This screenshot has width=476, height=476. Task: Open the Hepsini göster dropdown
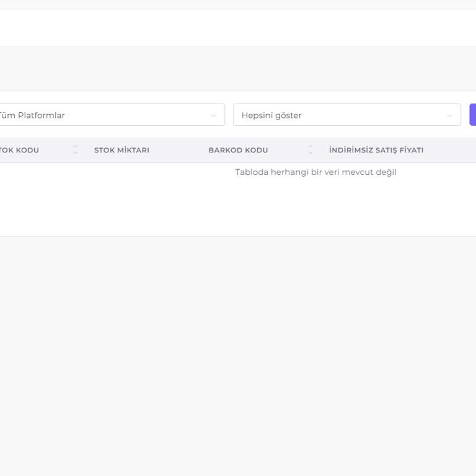(x=341, y=115)
